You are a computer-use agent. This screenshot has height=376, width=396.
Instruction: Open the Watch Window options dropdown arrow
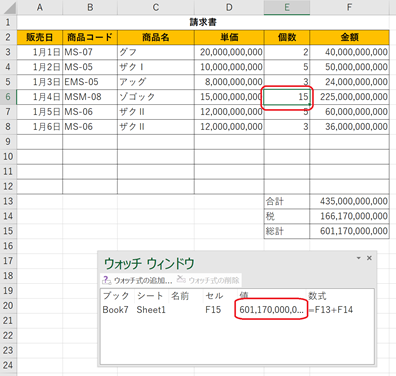click(x=359, y=258)
